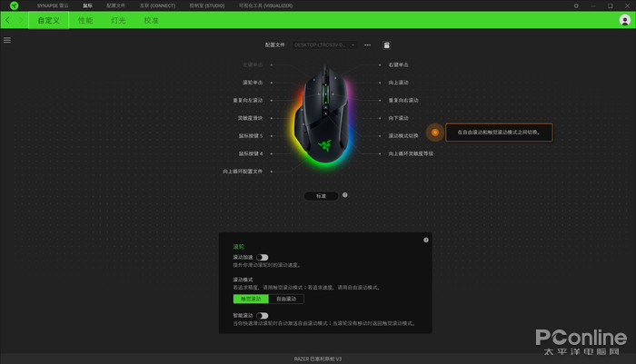Image resolution: width=636 pixels, height=364 pixels.
Task: Select 自由滚动 scroll mode
Action: click(x=286, y=299)
